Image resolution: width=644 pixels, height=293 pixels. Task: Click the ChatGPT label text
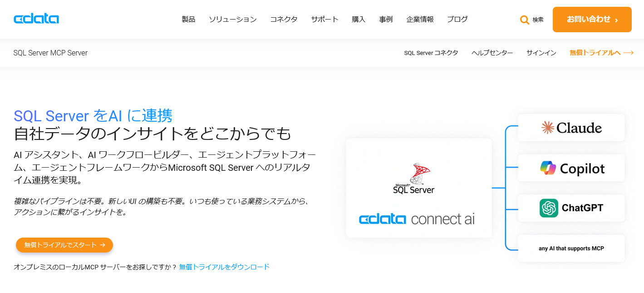[x=582, y=208]
